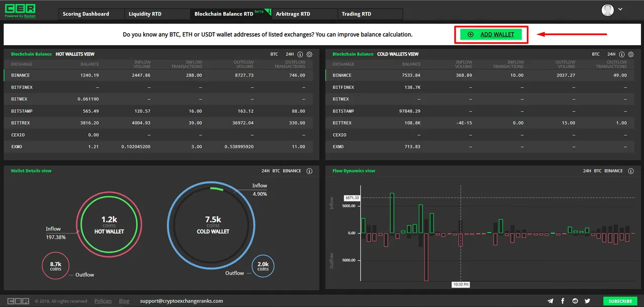Viewport: 644px width, 307px height.
Task: Open the Reddit social link
Action: click(x=575, y=301)
